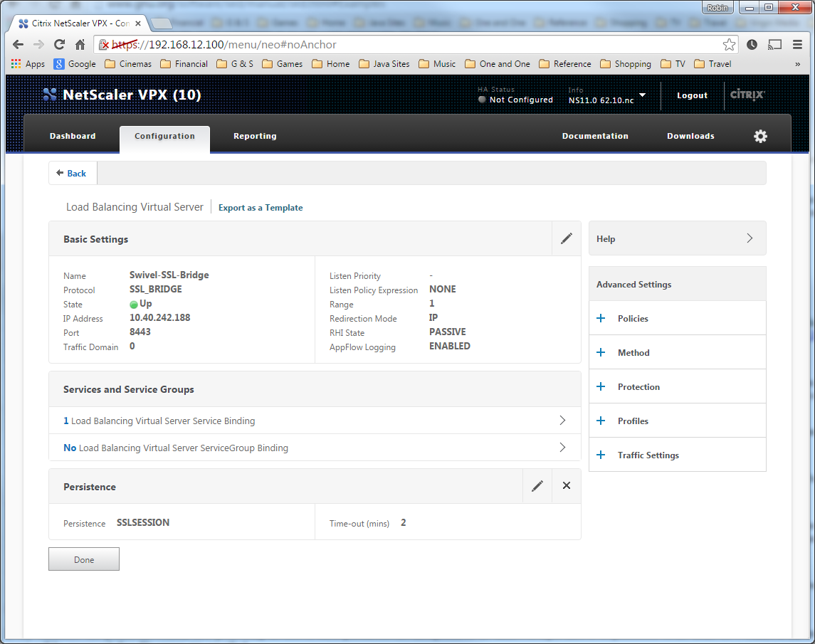Click the NetScaler logo beside the title

point(48,94)
